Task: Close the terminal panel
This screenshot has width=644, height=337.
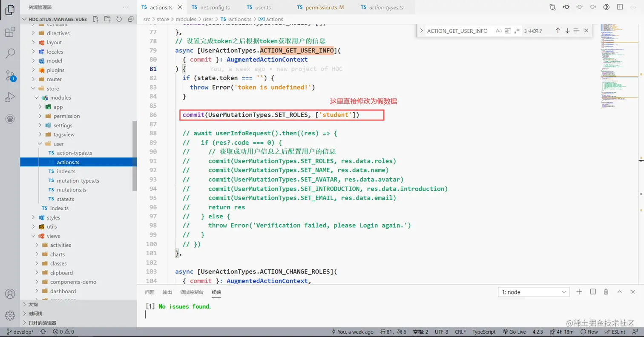Action: 633,292
